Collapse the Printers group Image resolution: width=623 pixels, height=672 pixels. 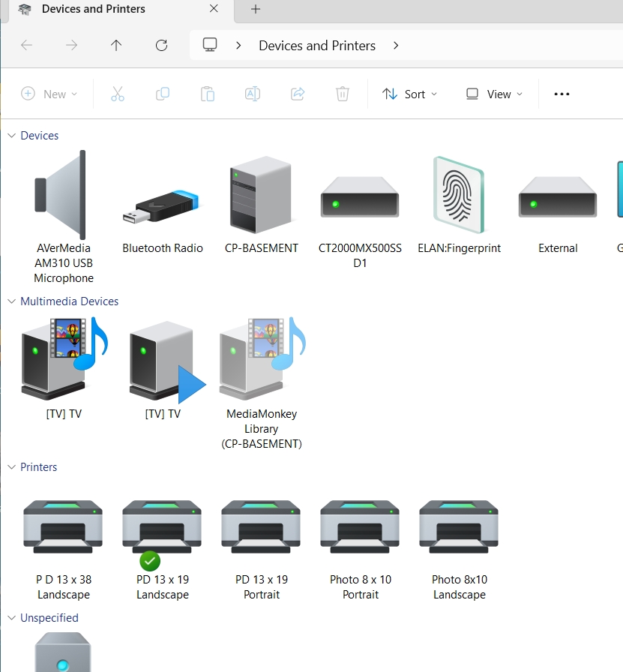tap(11, 467)
